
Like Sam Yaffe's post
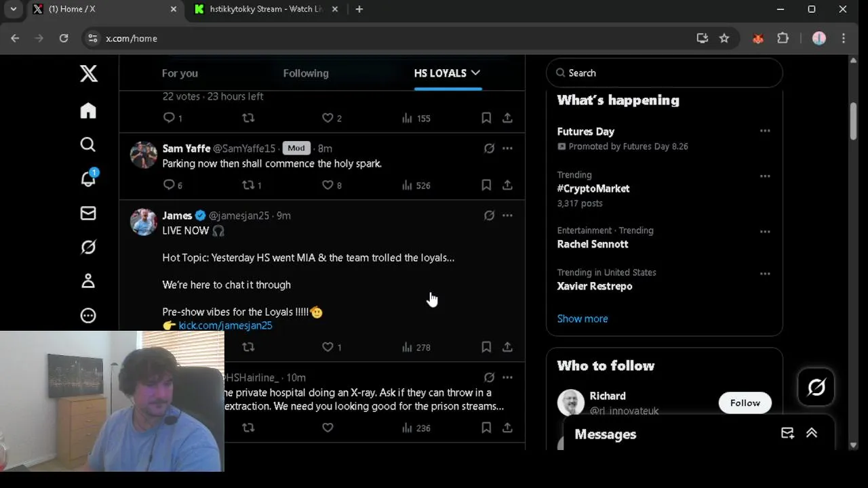coord(328,185)
